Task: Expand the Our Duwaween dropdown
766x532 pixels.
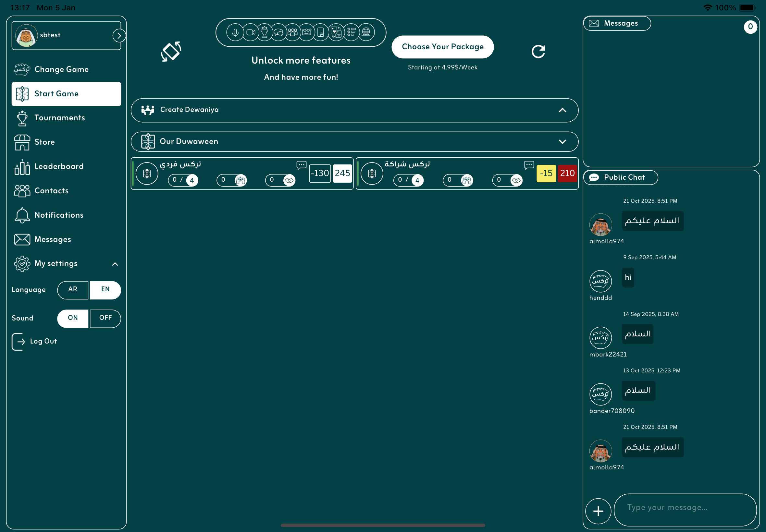Action: 562,142
